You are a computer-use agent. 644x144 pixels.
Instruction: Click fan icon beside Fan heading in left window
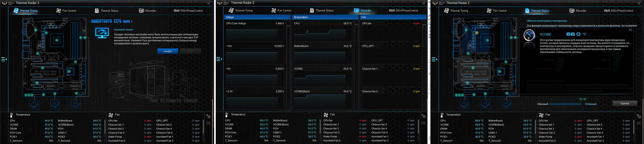pos(111,115)
